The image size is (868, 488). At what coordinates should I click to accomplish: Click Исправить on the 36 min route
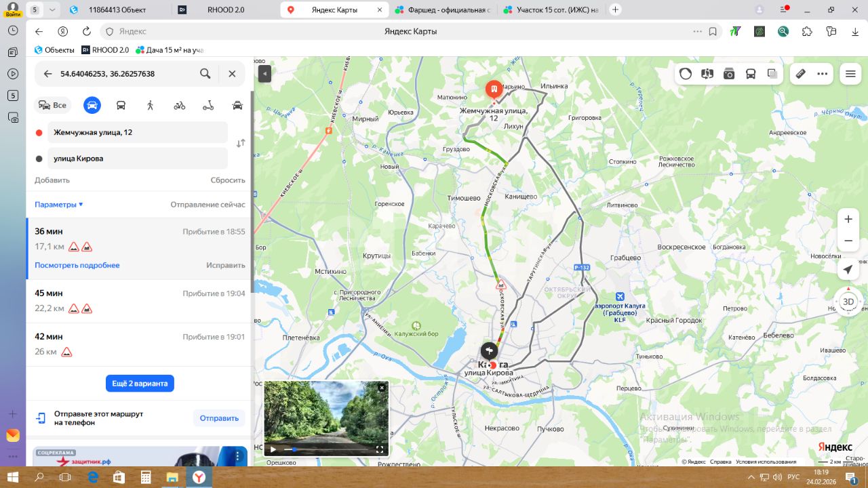pyautogui.click(x=226, y=265)
